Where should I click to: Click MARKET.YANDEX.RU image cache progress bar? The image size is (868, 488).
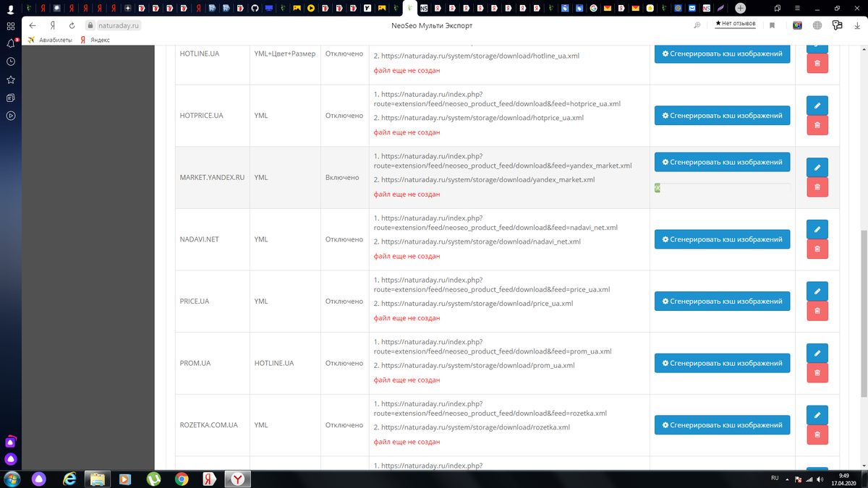tap(722, 188)
